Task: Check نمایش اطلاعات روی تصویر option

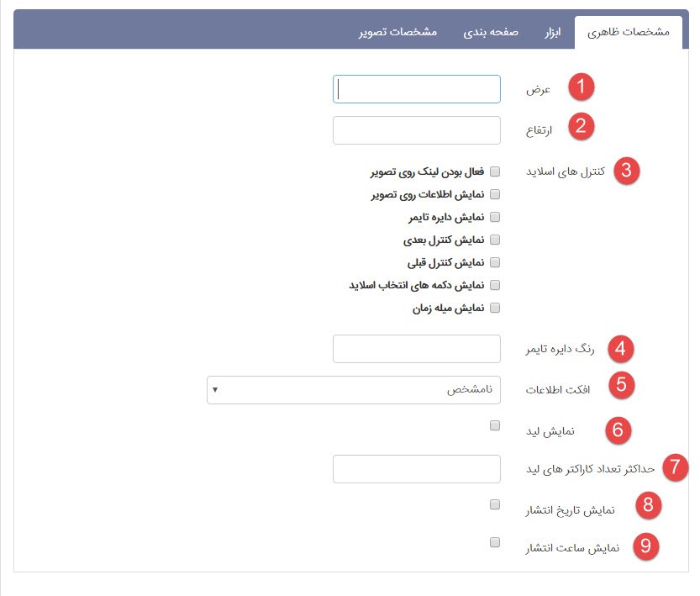Action: 495,194
